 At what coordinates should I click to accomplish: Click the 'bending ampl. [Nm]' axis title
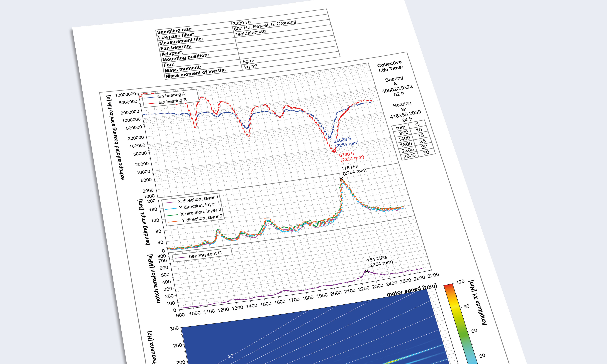144,222
